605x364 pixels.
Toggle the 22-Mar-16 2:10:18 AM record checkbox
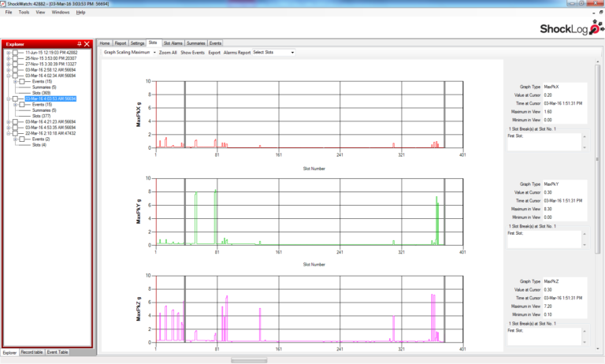click(x=16, y=133)
